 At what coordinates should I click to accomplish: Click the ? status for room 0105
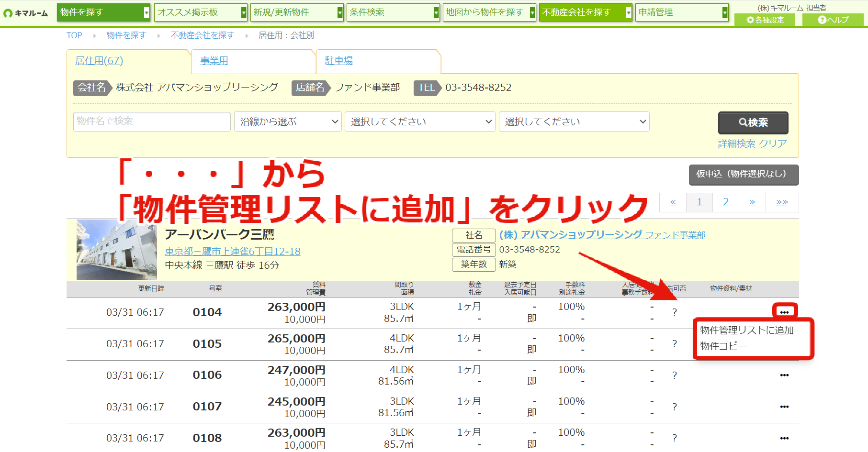tap(675, 344)
